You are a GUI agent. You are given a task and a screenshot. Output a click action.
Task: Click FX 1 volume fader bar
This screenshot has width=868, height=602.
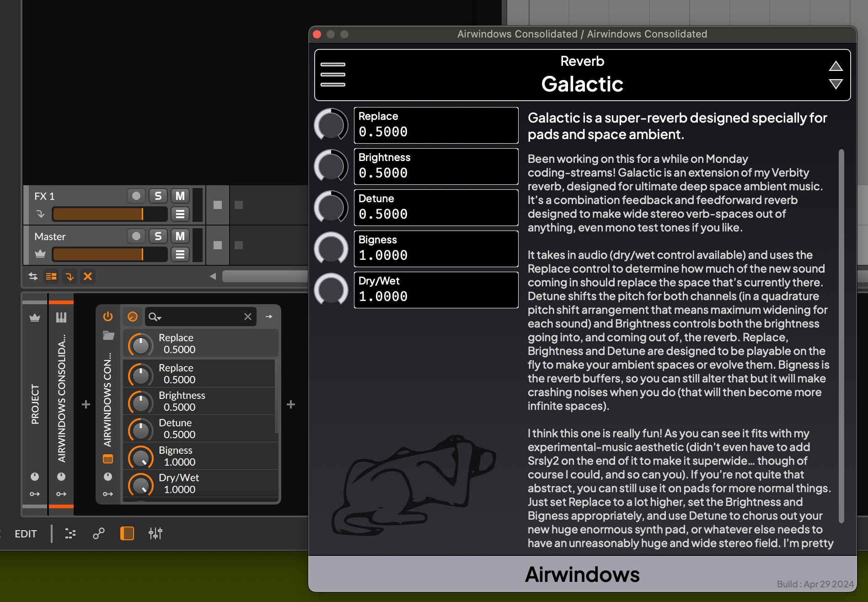(110, 214)
